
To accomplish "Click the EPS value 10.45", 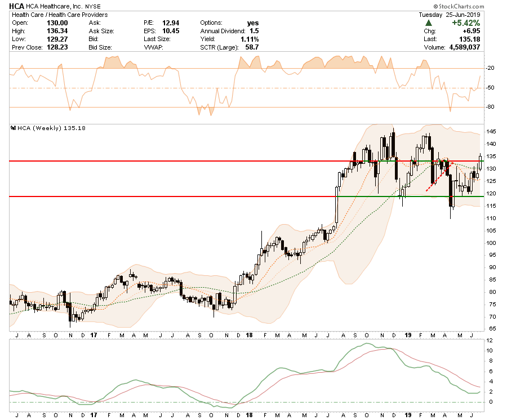I will (x=171, y=31).
